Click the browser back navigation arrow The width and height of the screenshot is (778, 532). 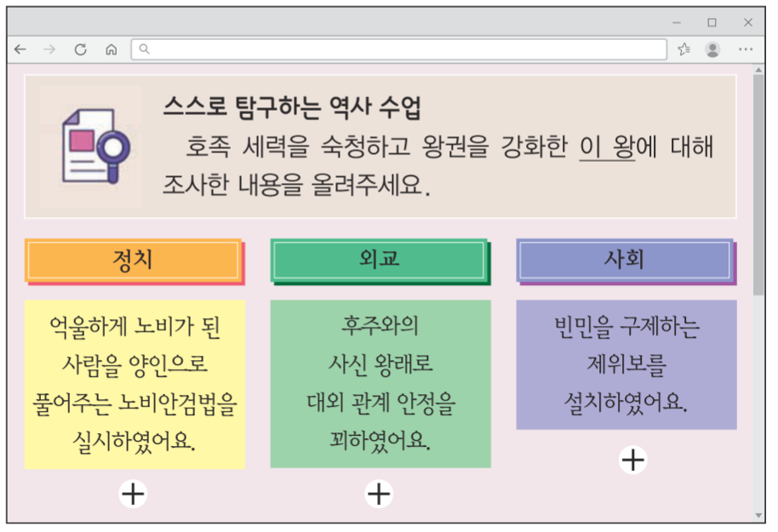[x=20, y=49]
